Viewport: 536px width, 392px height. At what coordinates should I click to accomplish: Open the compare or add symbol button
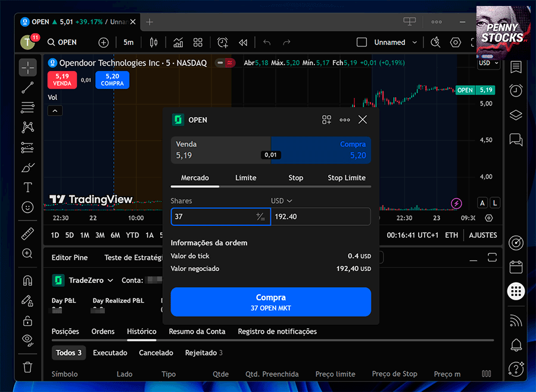pos(104,42)
